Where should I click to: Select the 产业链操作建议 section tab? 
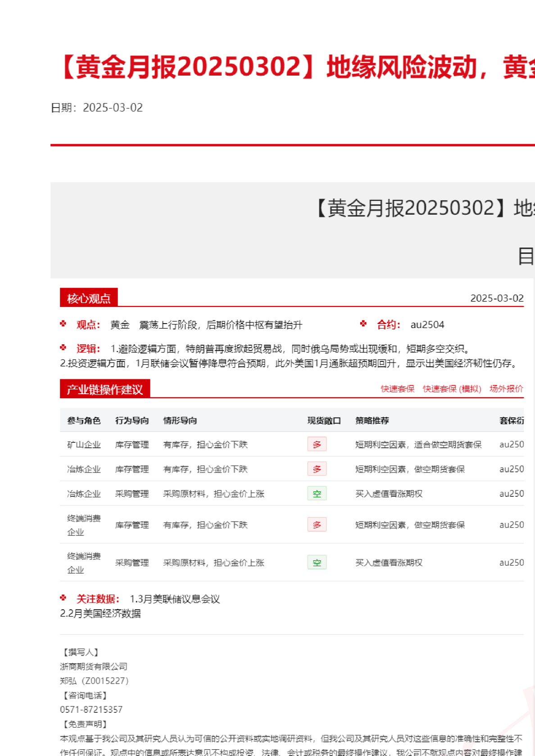click(x=105, y=389)
